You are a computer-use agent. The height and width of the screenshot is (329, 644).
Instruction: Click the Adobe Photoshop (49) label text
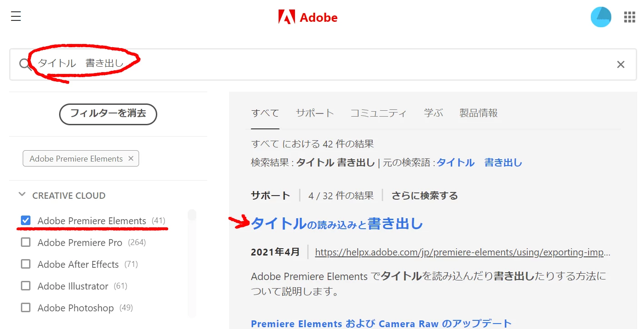[x=85, y=308]
